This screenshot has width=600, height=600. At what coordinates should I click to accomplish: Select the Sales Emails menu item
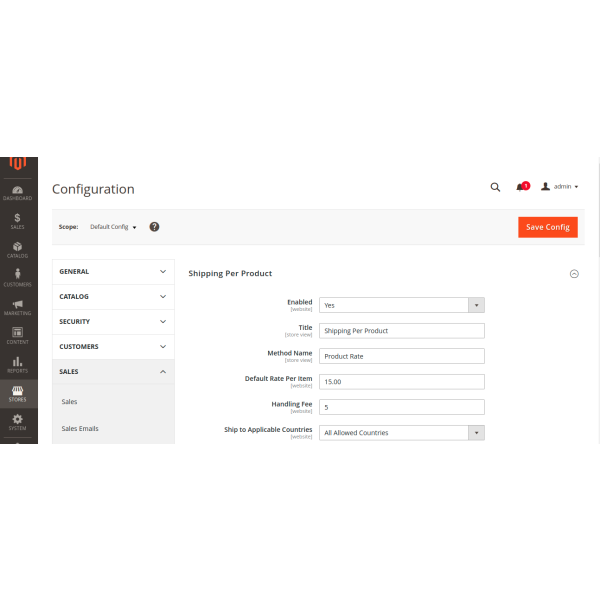[x=80, y=428]
